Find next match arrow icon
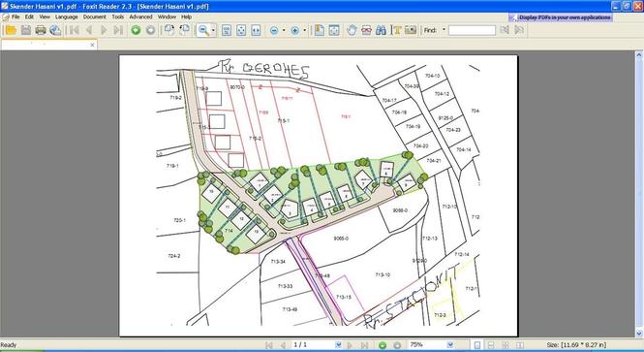Viewport: 644px width, 352px height. [519, 30]
